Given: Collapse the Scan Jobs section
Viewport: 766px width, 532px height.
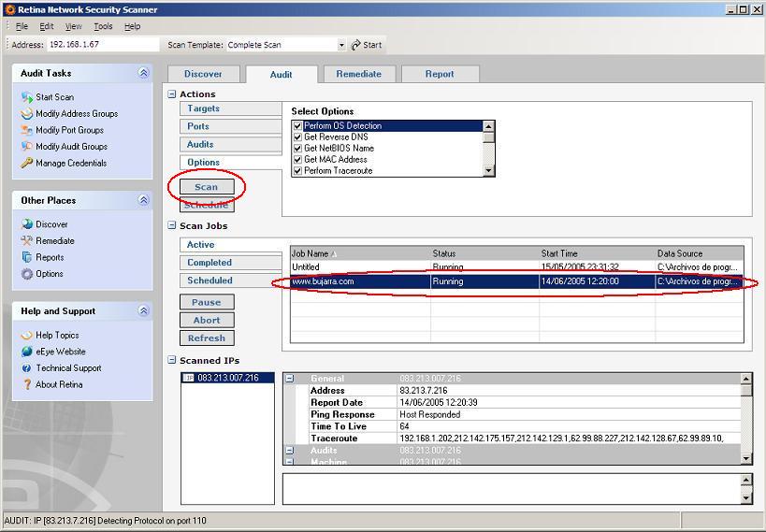Looking at the screenshot, I should click(172, 225).
